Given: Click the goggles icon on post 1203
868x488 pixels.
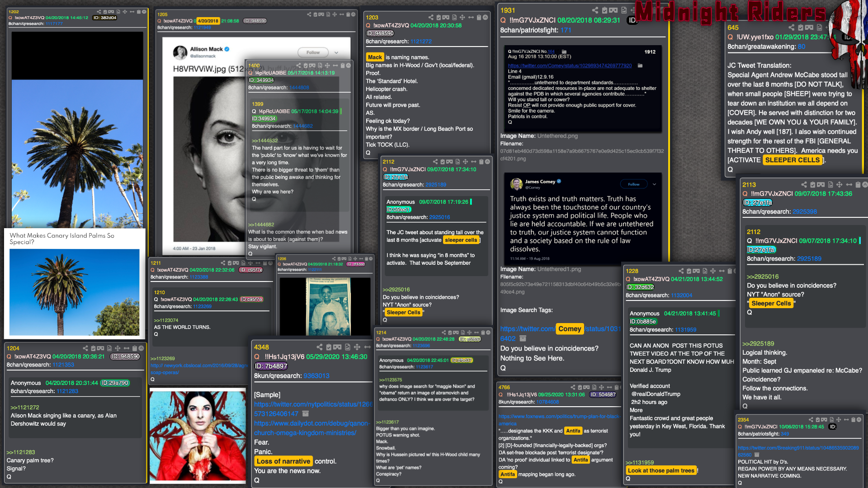Looking at the screenshot, I should pyautogui.click(x=446, y=17).
